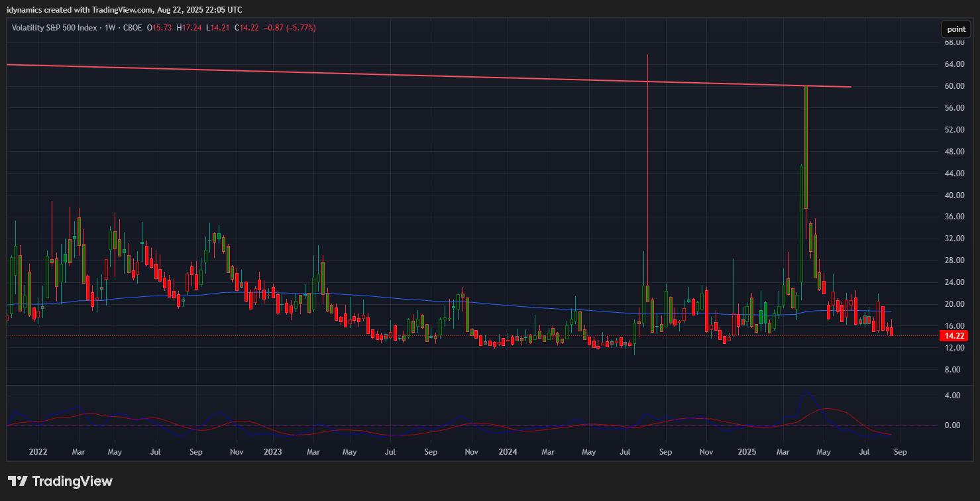
Task: Click the 'point' button at chart corner
Action: (956, 29)
